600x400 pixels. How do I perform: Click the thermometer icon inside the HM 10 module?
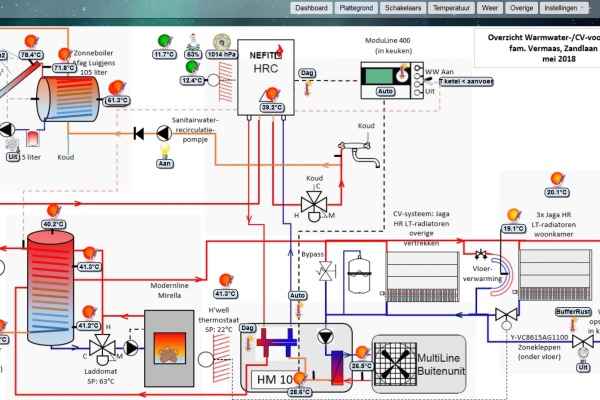[249, 343]
